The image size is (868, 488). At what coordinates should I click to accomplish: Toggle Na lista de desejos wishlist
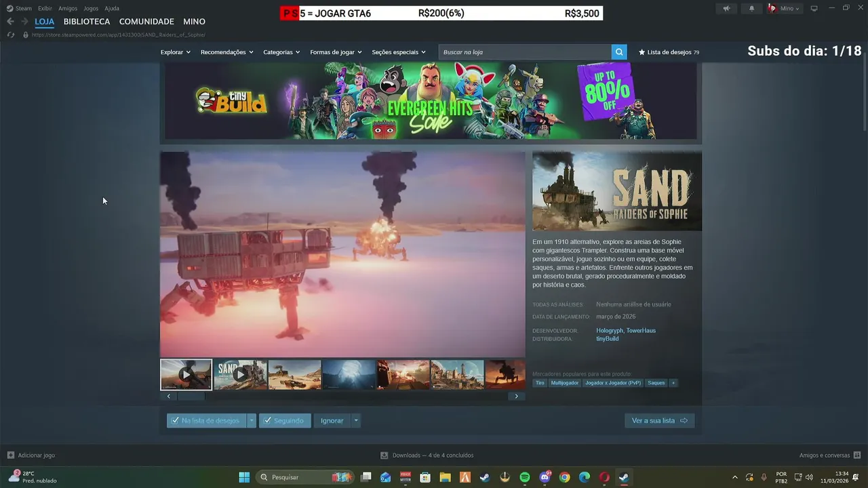click(x=207, y=420)
